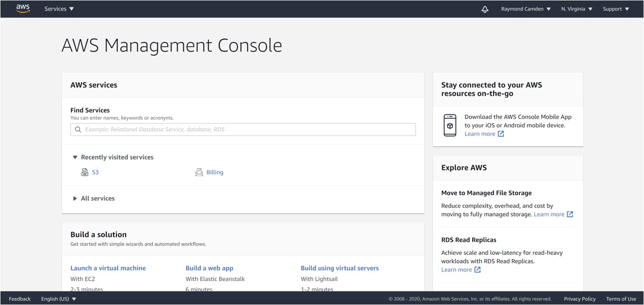The width and height of the screenshot is (644, 305).
Task: Open the Launch a virtual machine wizard
Action: click(x=108, y=268)
